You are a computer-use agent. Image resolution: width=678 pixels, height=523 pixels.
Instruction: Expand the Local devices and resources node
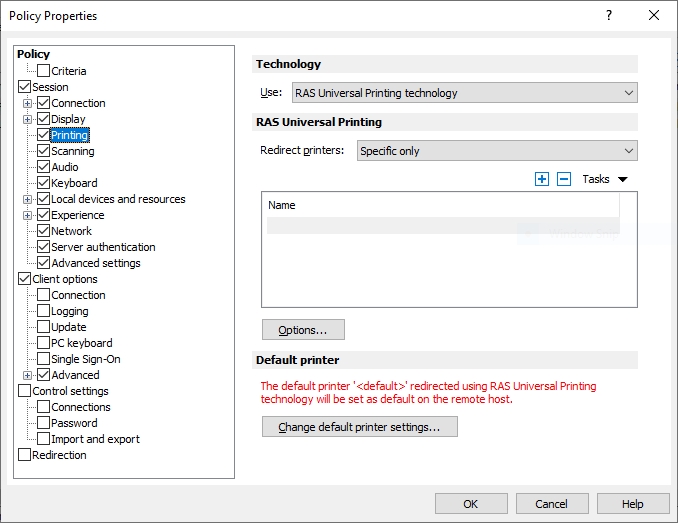pos(28,199)
